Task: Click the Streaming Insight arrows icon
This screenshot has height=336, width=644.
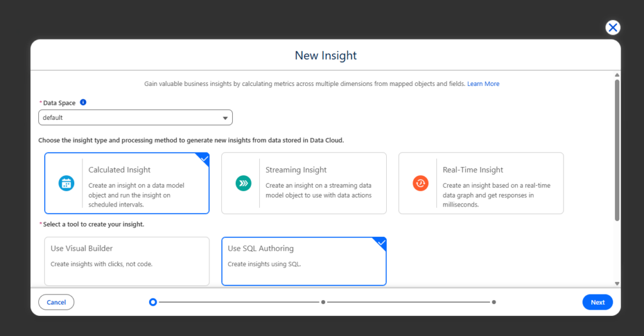Action: (x=243, y=183)
